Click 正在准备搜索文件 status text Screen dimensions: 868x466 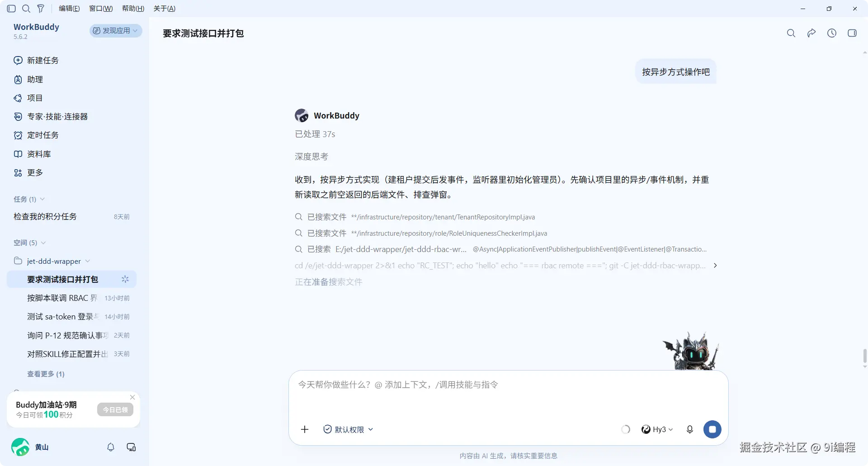pyautogui.click(x=329, y=282)
